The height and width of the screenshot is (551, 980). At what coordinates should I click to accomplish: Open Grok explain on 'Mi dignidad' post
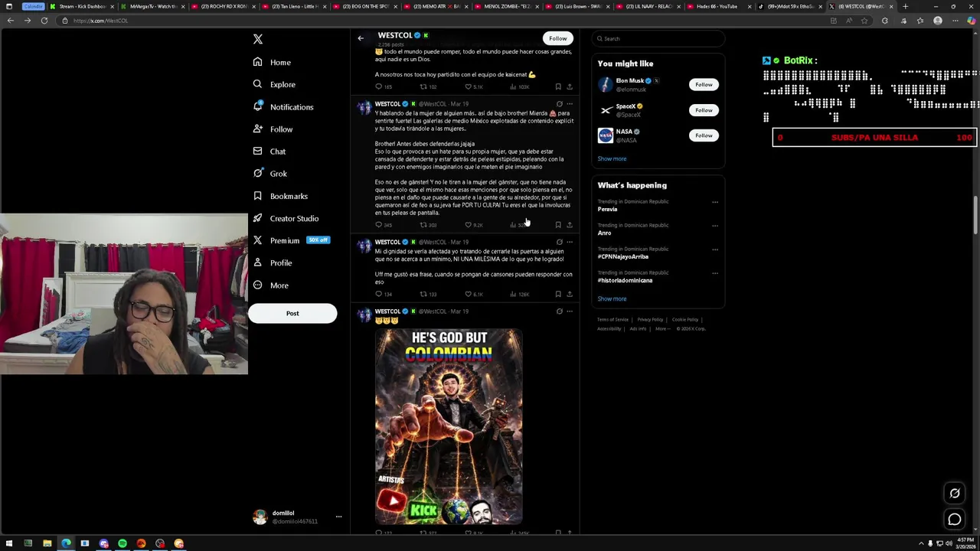click(559, 243)
